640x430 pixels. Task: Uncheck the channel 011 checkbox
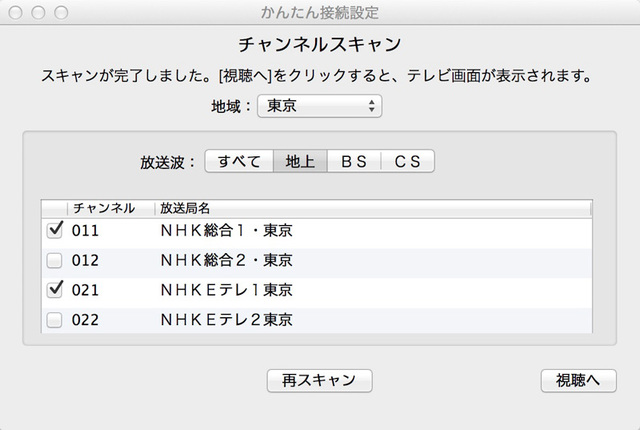54,231
